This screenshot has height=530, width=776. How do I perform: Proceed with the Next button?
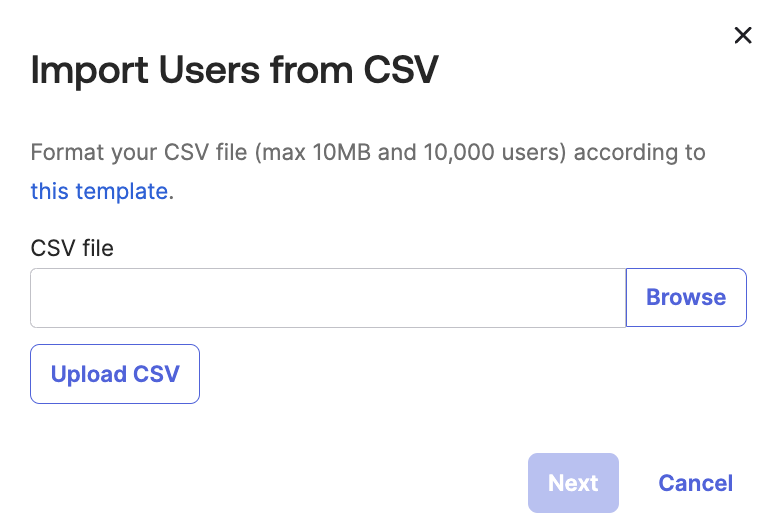coord(573,483)
